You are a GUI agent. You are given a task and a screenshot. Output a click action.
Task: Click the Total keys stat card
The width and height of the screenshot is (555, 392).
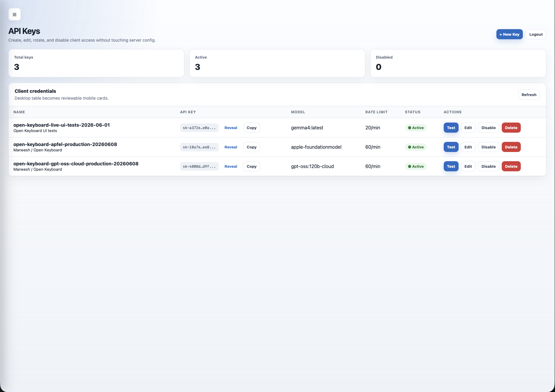(96, 63)
